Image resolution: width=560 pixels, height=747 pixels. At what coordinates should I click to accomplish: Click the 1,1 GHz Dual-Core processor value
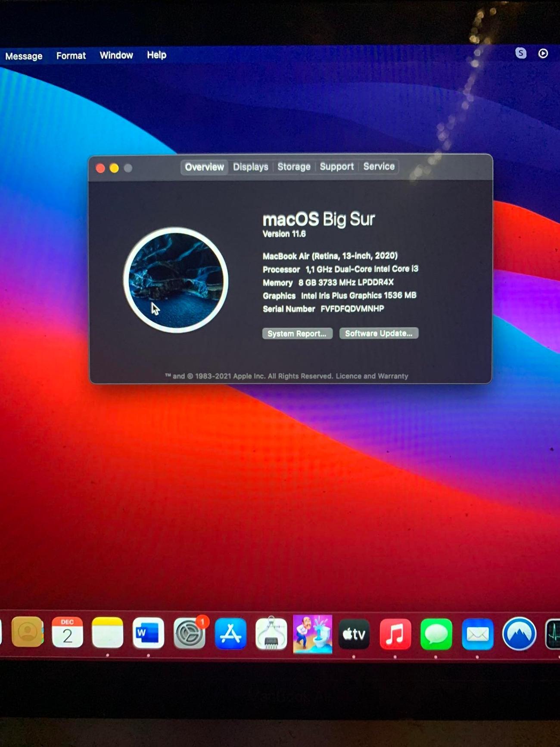(x=362, y=269)
